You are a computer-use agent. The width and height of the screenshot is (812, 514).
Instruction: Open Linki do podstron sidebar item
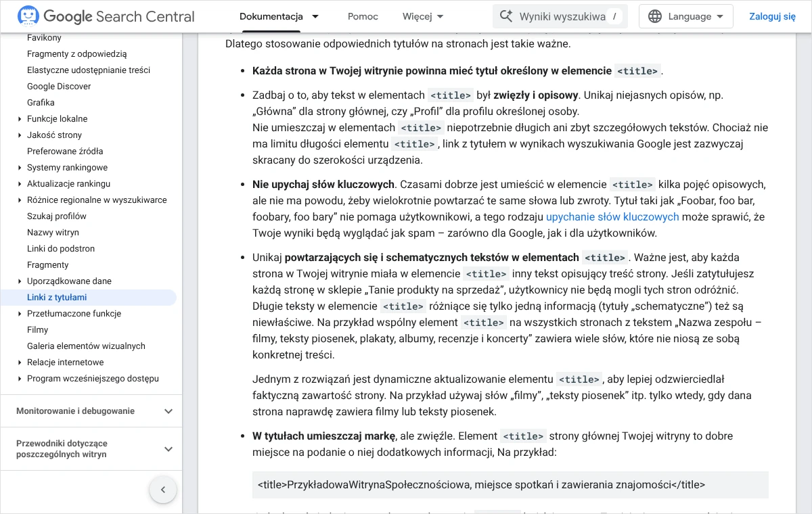(61, 249)
